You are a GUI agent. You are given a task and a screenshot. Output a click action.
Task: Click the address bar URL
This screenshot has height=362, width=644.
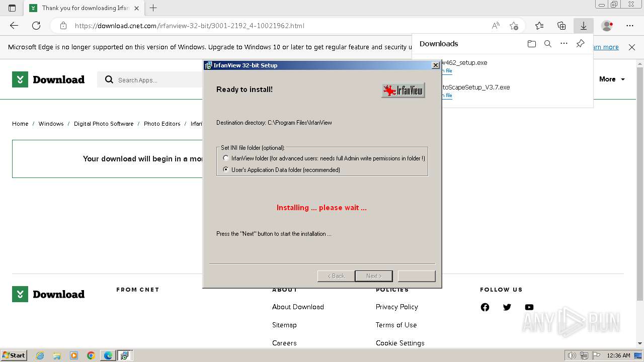click(x=189, y=26)
